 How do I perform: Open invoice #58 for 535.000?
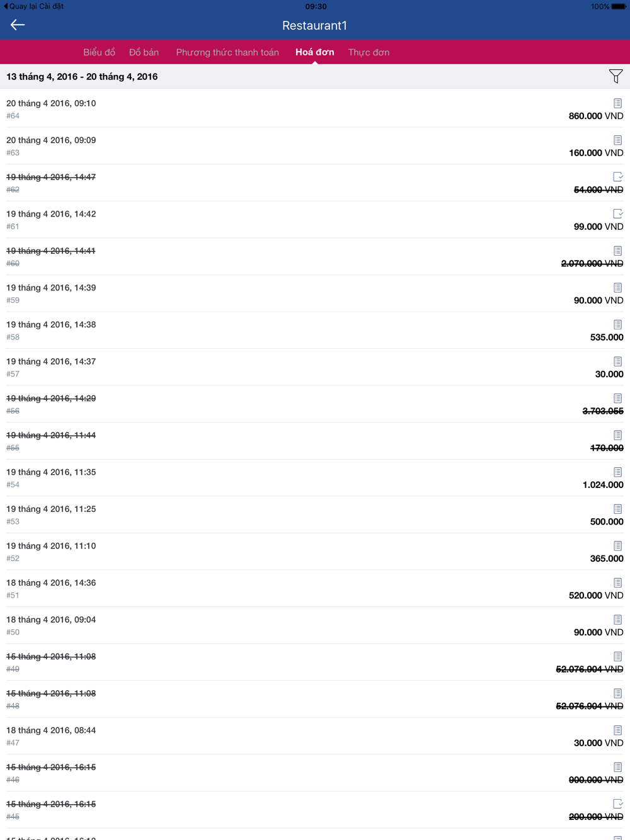[x=315, y=331]
